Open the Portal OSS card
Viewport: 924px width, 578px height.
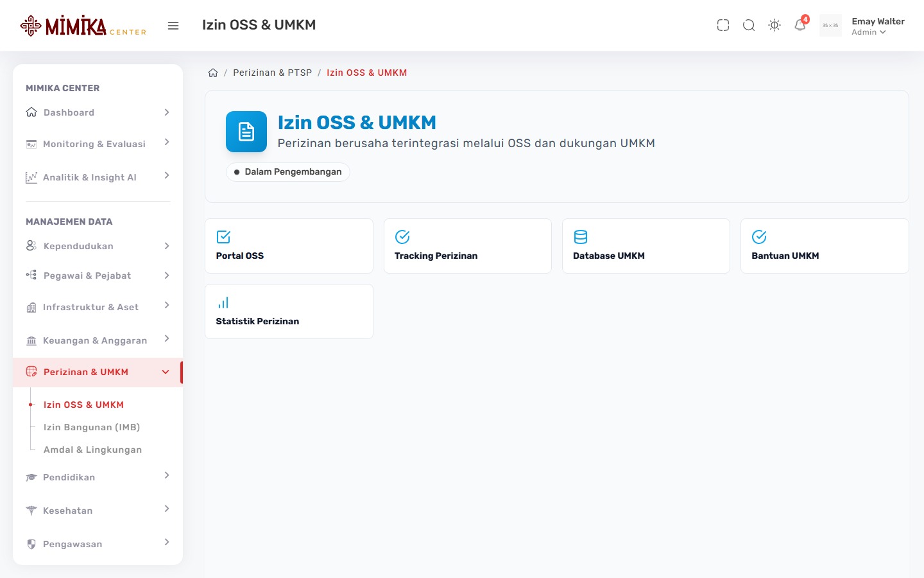coord(289,246)
